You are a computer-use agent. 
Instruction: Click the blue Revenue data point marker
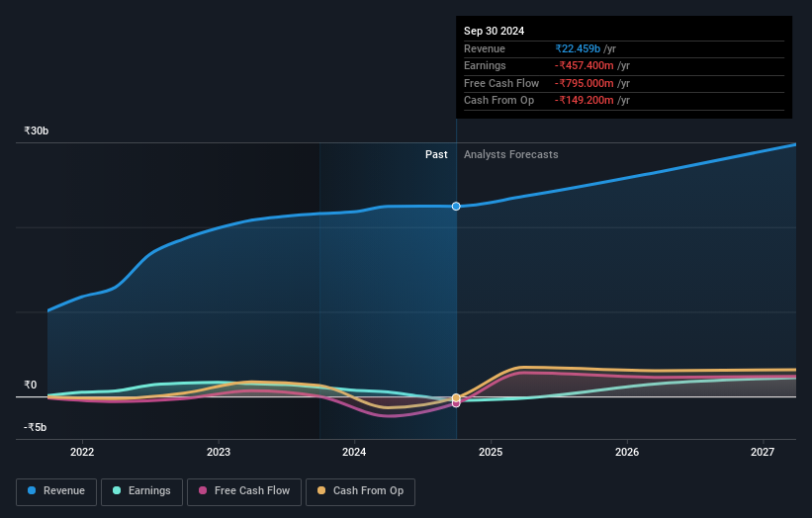point(456,207)
